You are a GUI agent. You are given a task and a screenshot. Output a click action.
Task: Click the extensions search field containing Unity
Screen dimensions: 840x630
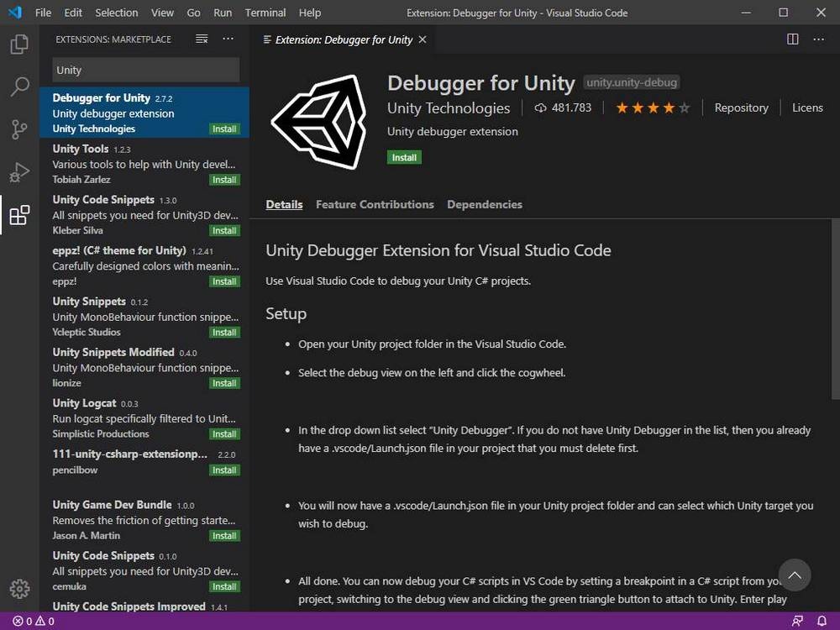point(145,70)
